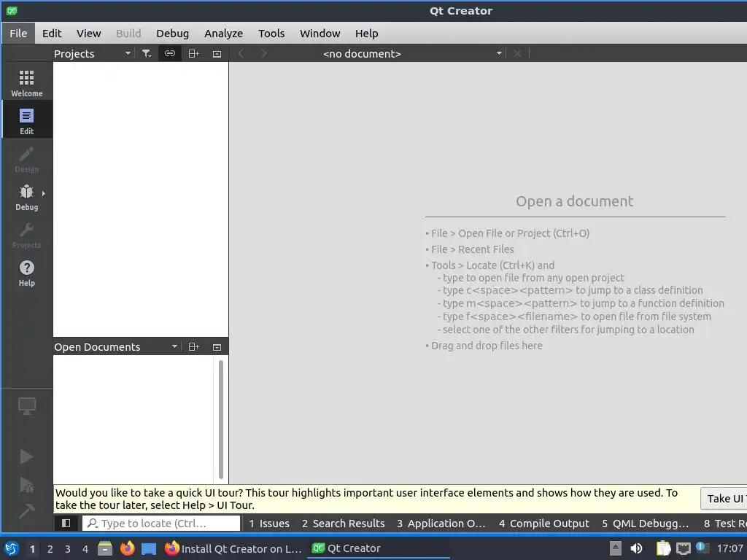747x560 pixels.
Task: Switch to Welcome mode in the sidebar
Action: point(27,82)
